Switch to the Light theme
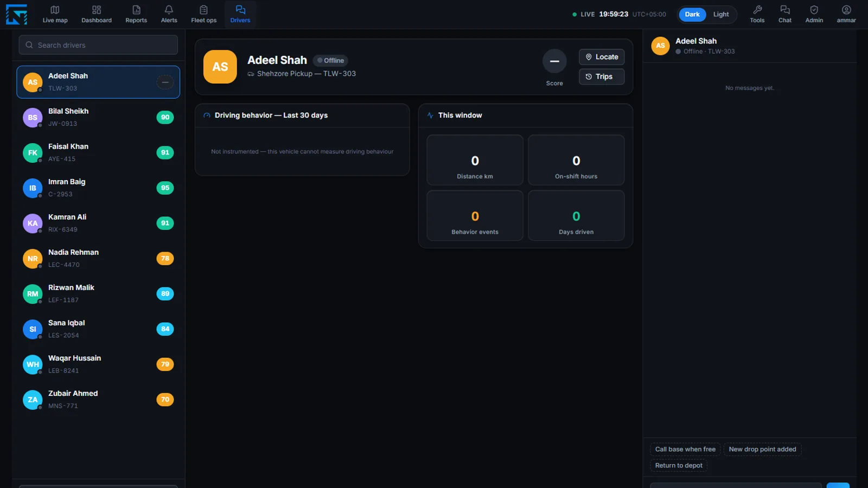This screenshot has height=488, width=868. (720, 14)
